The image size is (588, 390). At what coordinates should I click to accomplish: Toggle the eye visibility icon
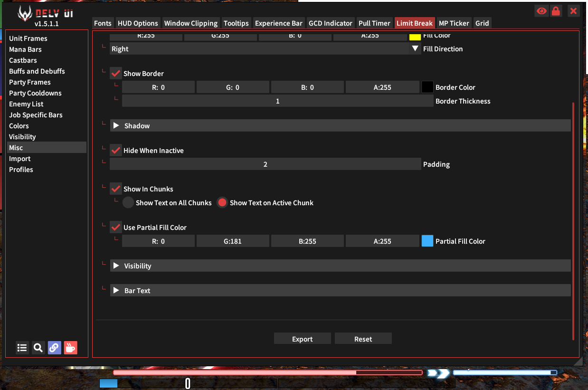[541, 10]
